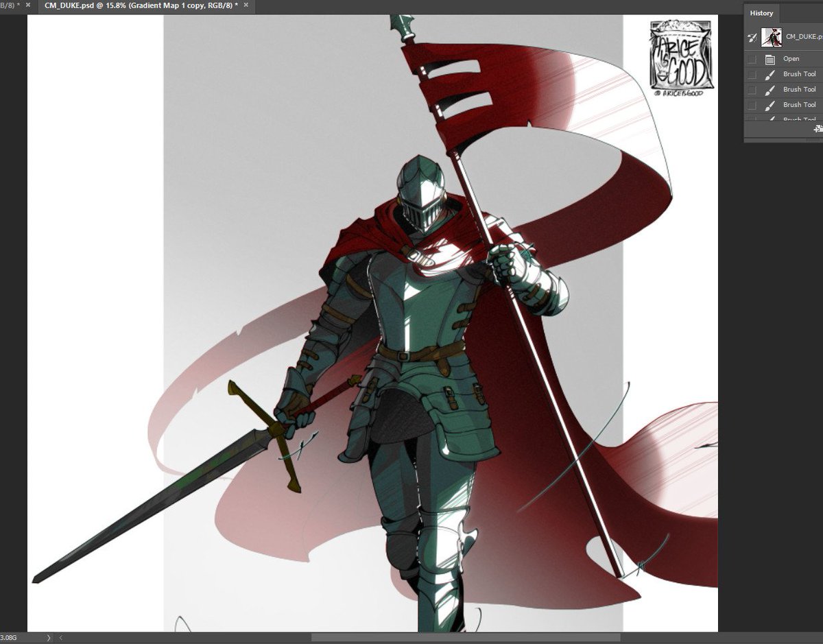Set history brush source on first Brush Tool state
This screenshot has height=644, width=823.
(752, 74)
